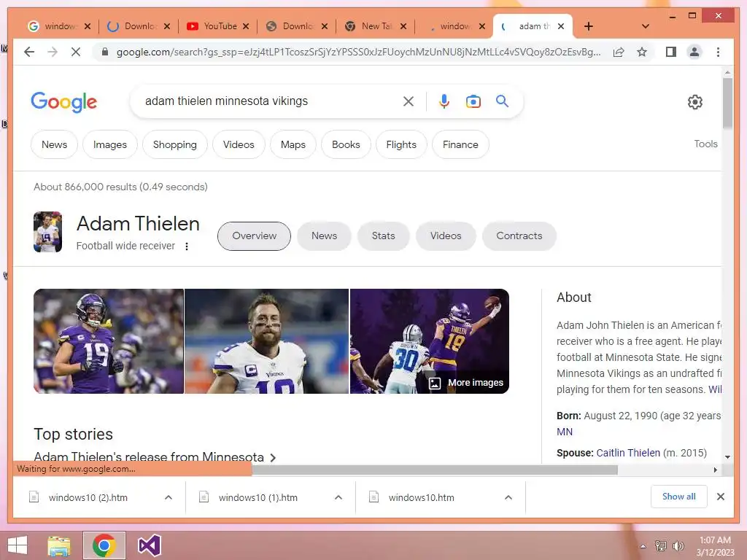Click the address bar URL
The height and width of the screenshot is (560, 747).
[x=358, y=52]
